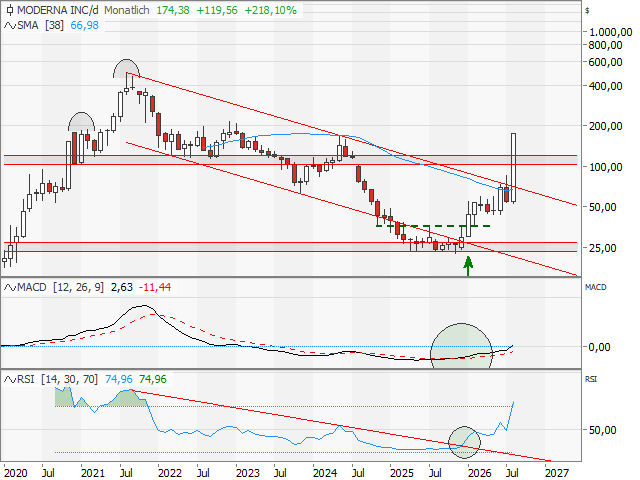This screenshot has height=480, width=640.
Task: Select the MODERNA INC/d title text
Action: pyautogui.click(x=58, y=10)
